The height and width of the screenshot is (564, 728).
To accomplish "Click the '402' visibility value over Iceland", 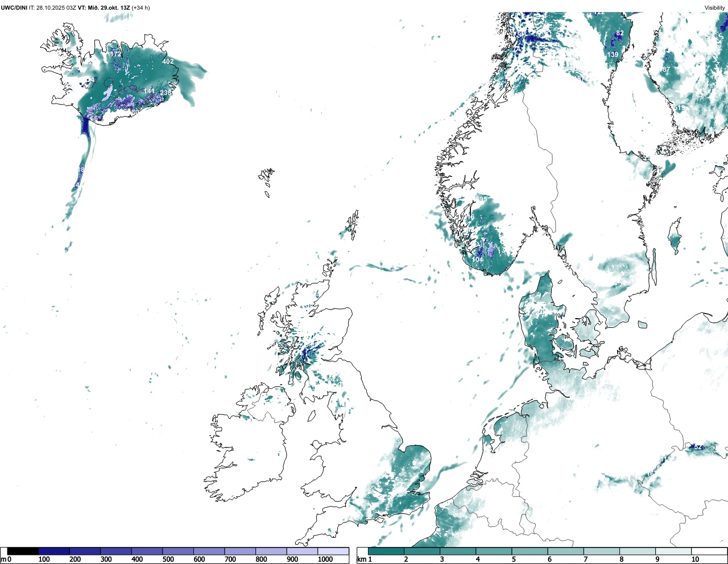I will pos(168,61).
